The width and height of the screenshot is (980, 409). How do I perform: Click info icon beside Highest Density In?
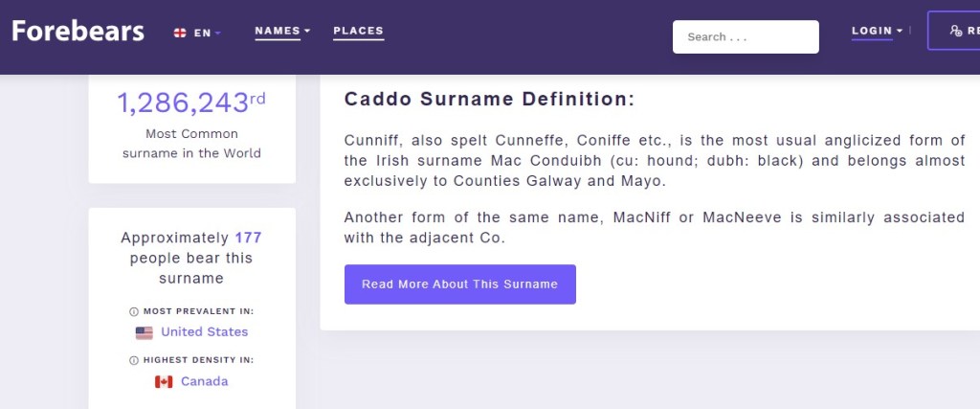pyautogui.click(x=133, y=360)
